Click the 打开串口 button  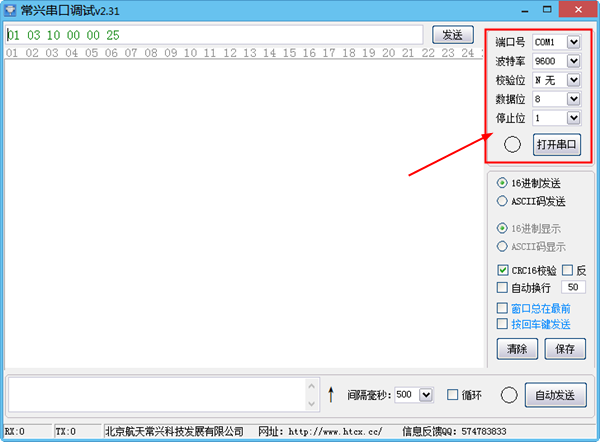click(557, 144)
